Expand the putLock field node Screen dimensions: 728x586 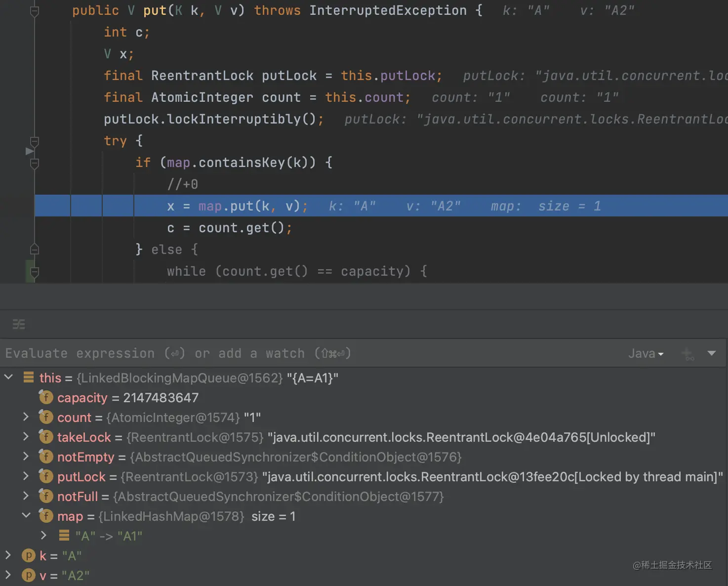[26, 476]
